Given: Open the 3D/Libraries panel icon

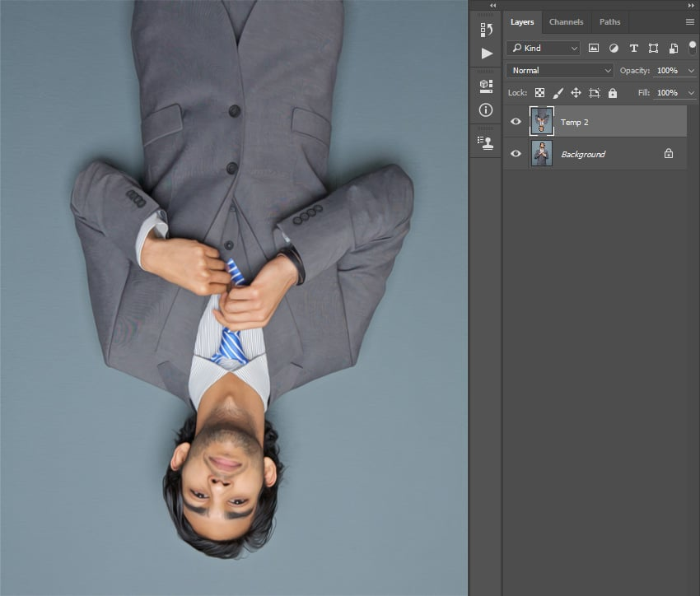Looking at the screenshot, I should click(486, 86).
